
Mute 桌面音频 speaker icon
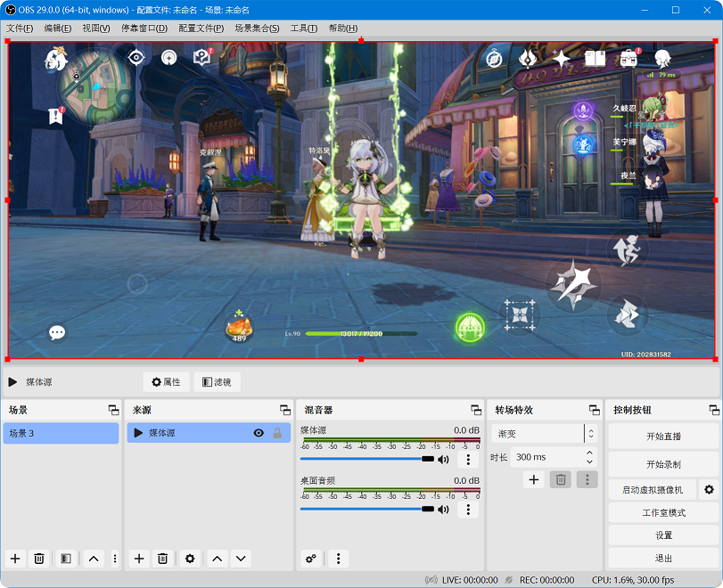coord(443,510)
